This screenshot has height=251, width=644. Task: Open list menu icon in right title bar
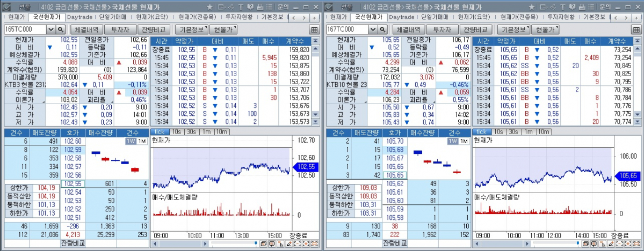[591, 7]
